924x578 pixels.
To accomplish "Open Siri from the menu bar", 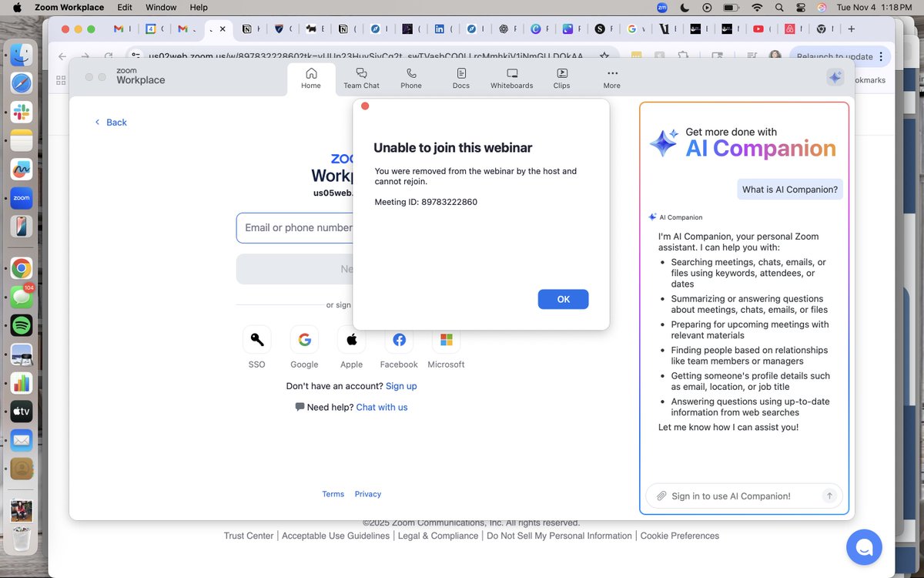I will [x=822, y=7].
